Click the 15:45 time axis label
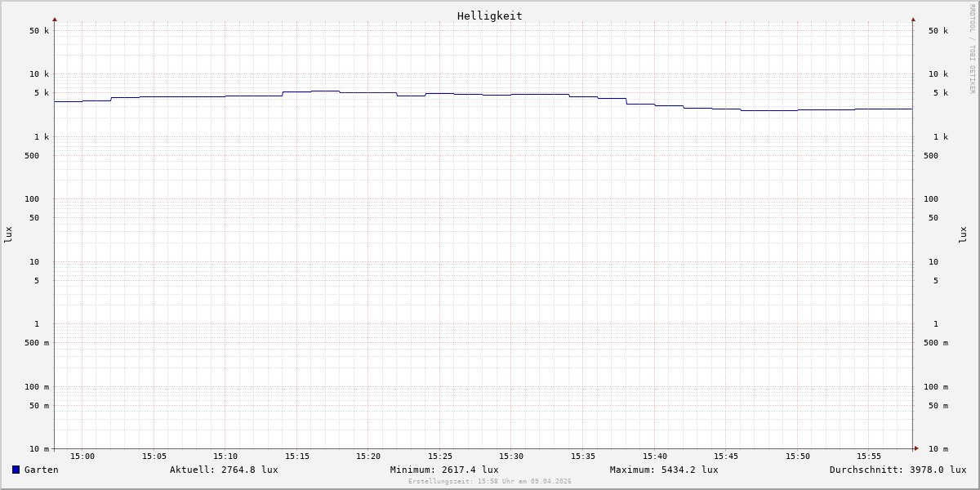980x490 pixels. tap(726, 456)
